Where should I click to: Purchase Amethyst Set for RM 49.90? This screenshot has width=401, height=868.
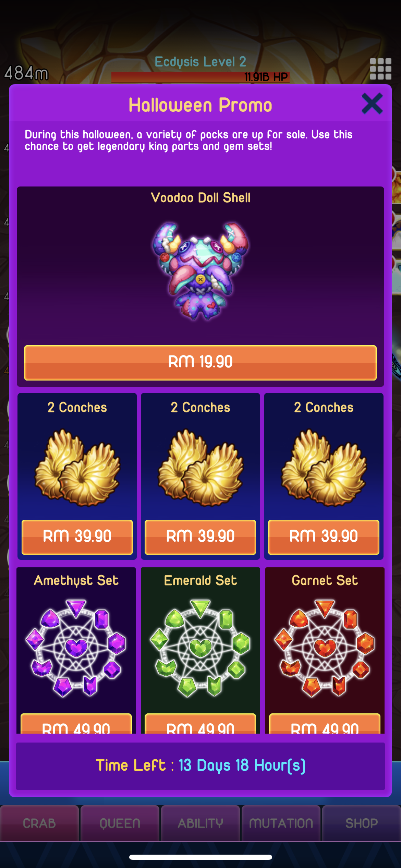coord(76,724)
